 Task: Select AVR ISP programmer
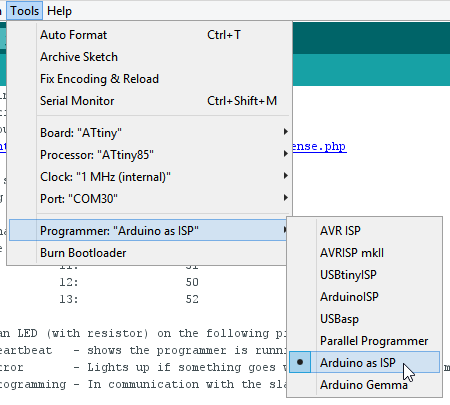coord(365,230)
